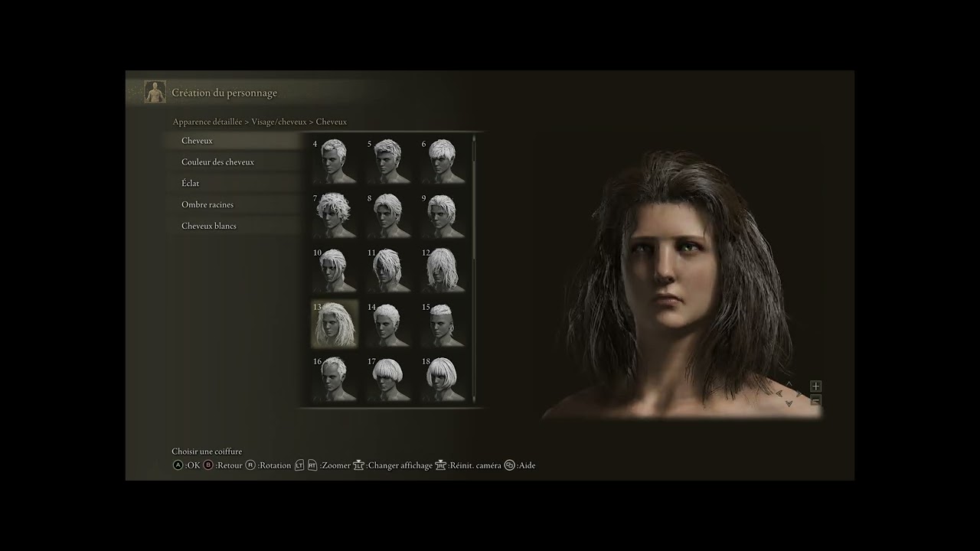This screenshot has width=980, height=551.
Task: Open the Ombre racines option
Action: [234, 205]
